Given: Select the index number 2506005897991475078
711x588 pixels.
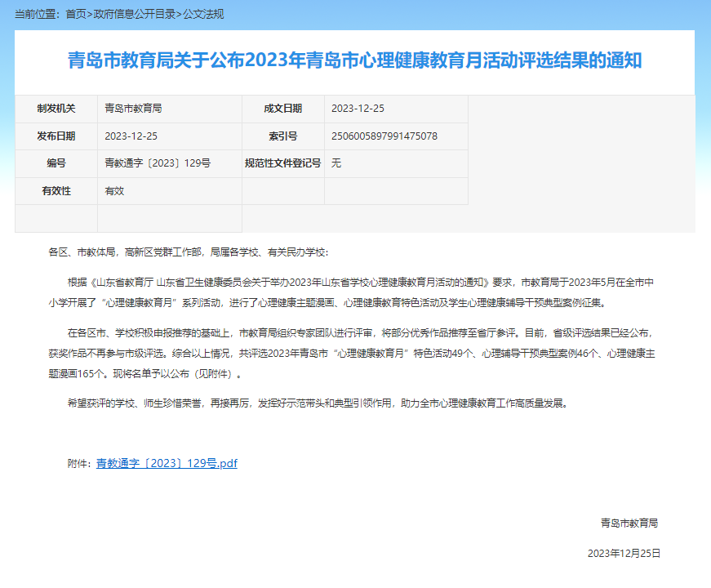Looking at the screenshot, I should [384, 136].
